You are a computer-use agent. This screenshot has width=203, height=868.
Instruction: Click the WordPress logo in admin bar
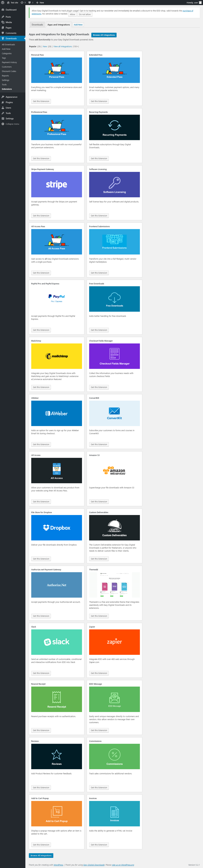pyautogui.click(x=3, y=2)
